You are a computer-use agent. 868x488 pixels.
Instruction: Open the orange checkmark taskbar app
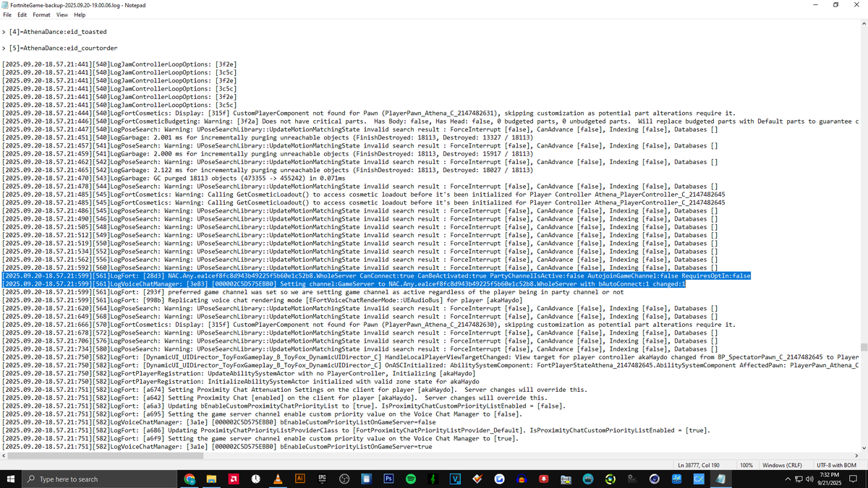477,479
